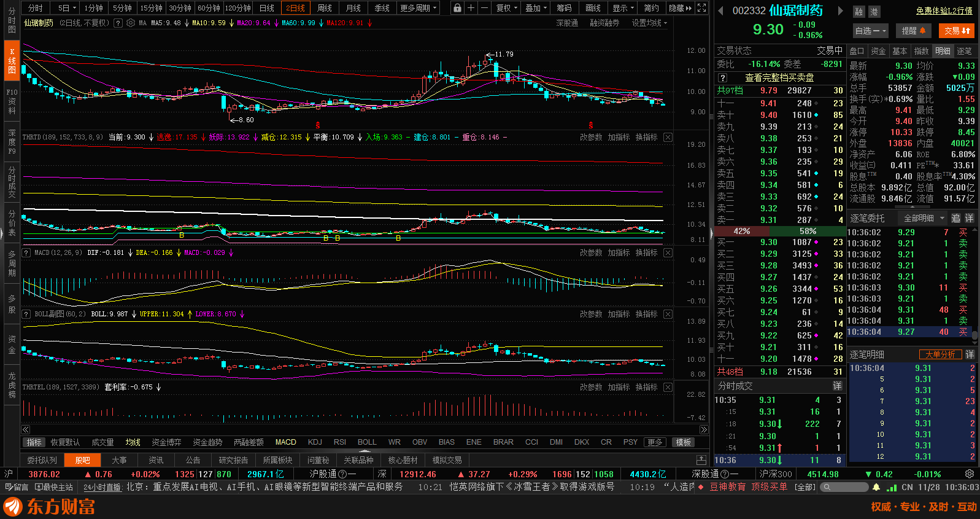
Task: Open 24小时直播 news link
Action: point(102,487)
